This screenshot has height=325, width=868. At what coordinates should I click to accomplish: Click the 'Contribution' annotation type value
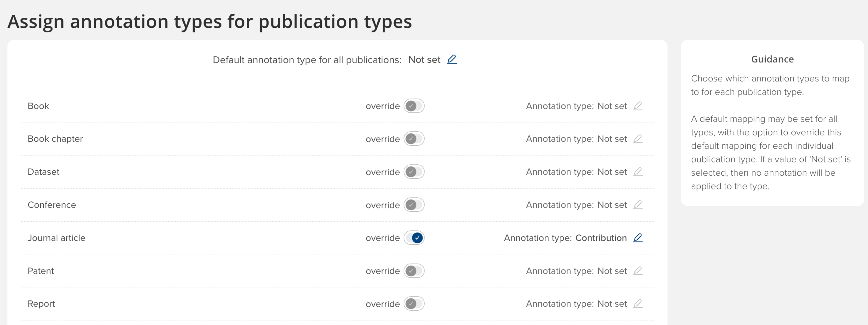601,238
